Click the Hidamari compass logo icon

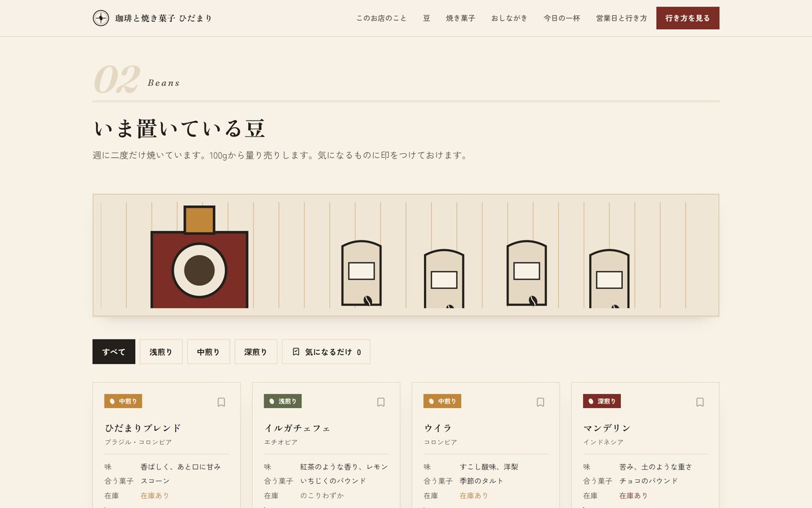click(101, 18)
